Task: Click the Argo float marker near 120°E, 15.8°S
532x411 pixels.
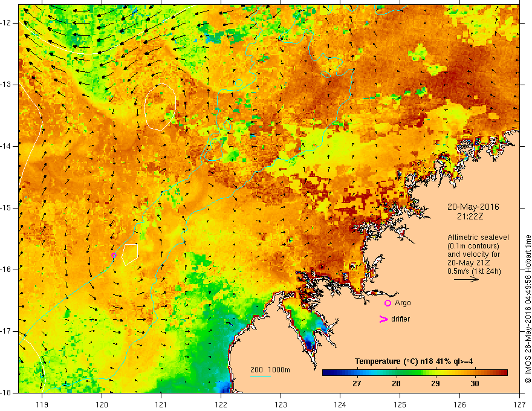Action: pyautogui.click(x=114, y=255)
